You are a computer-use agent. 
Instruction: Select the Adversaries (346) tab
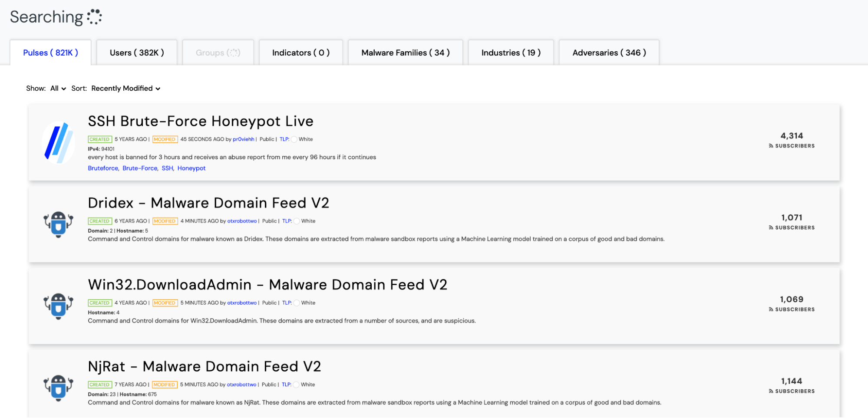[x=609, y=53]
